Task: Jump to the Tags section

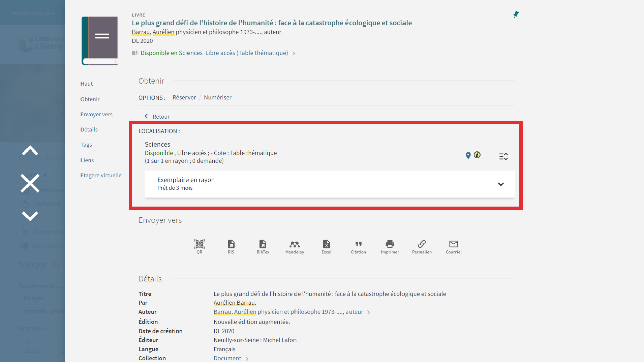Action: (86, 145)
